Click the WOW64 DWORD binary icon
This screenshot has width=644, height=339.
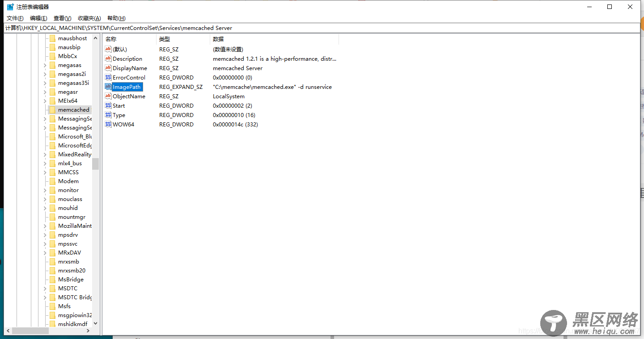(108, 124)
